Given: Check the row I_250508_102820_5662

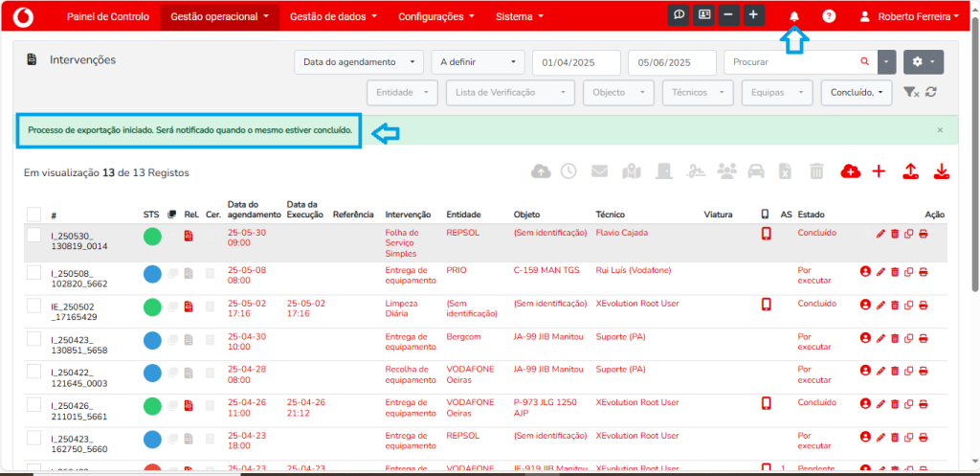Looking at the screenshot, I should tap(33, 273).
